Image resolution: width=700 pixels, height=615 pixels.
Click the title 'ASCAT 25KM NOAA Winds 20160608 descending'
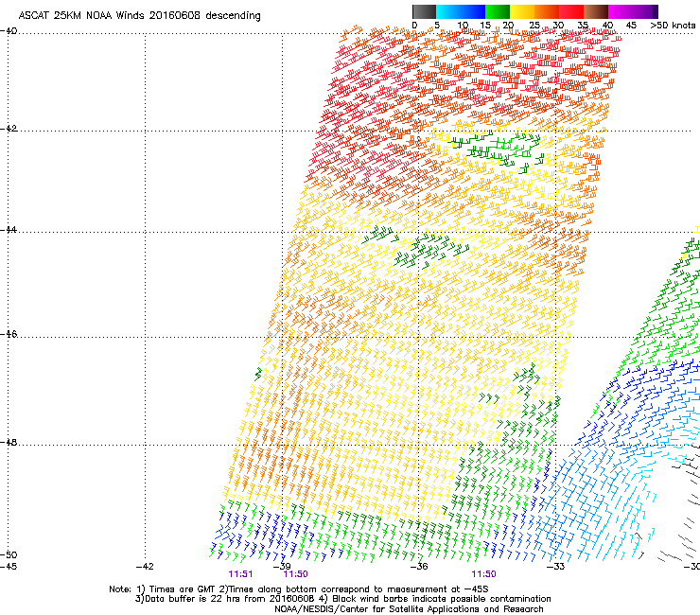[139, 16]
